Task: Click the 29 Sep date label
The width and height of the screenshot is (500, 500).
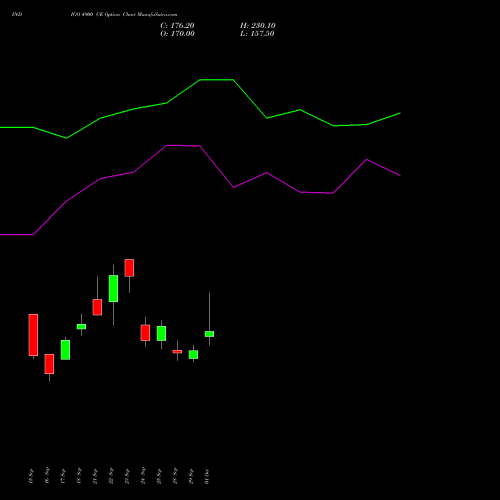Action: [191, 476]
